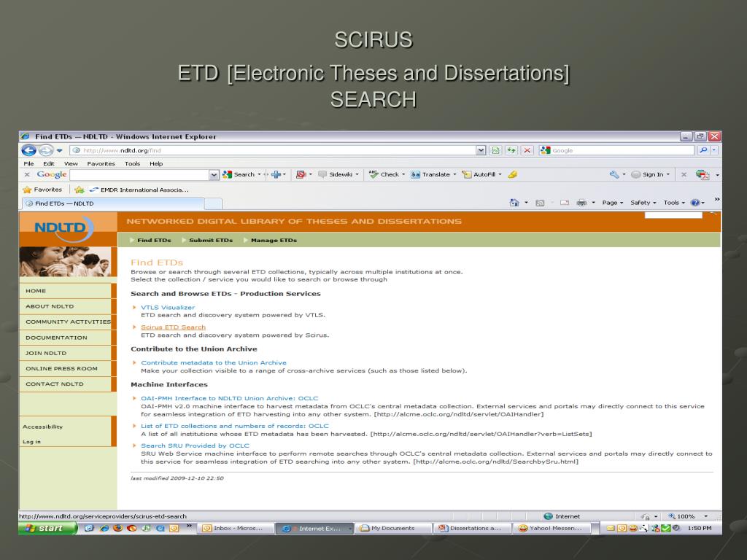
Task: Open the Safety command bar dropdown
Action: pos(643,203)
